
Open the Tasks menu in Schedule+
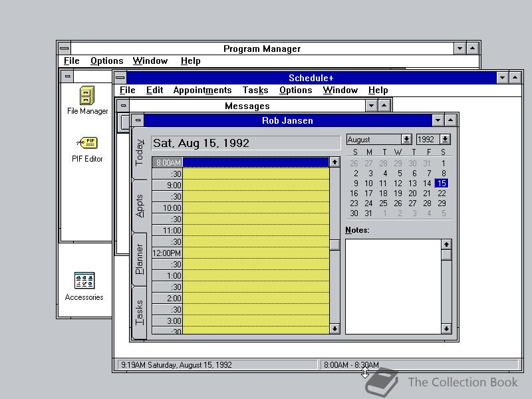click(x=255, y=90)
